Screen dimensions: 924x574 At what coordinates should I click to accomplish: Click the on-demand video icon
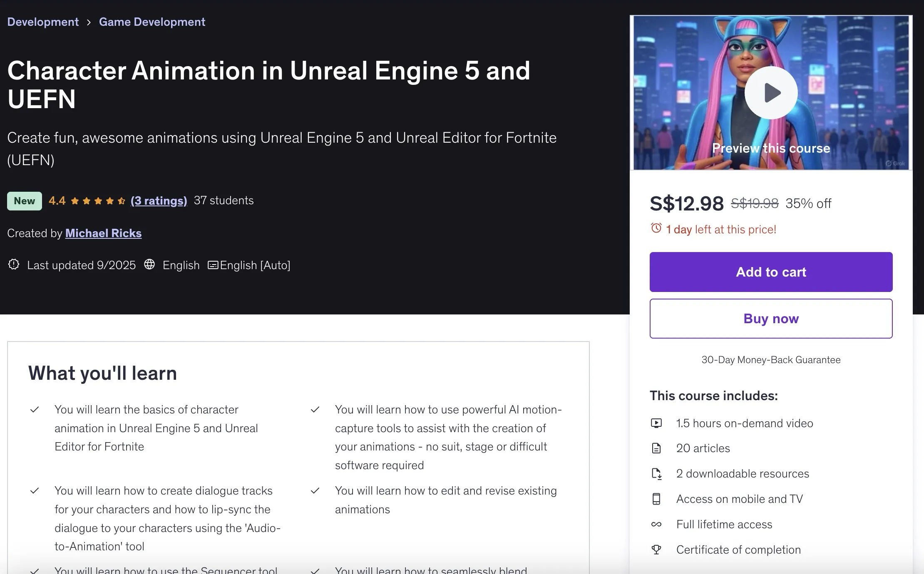point(656,423)
